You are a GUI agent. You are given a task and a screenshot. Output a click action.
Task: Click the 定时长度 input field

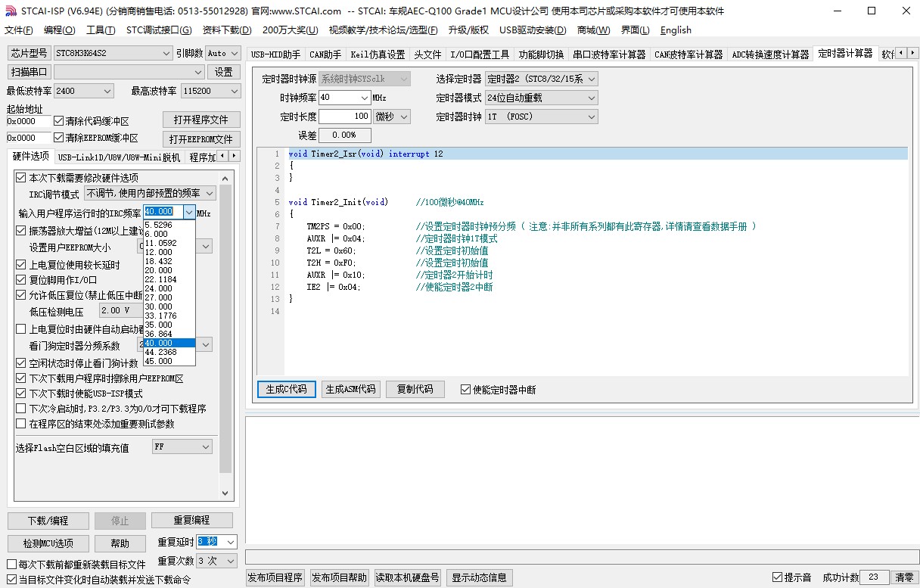345,117
